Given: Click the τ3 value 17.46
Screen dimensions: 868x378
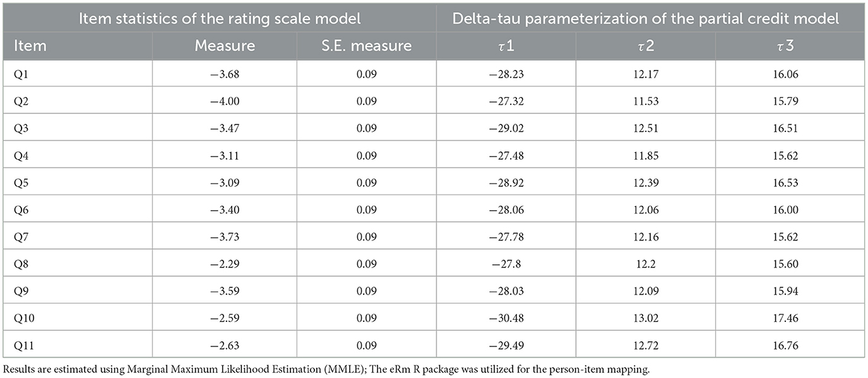Looking at the screenshot, I should pyautogui.click(x=789, y=317).
